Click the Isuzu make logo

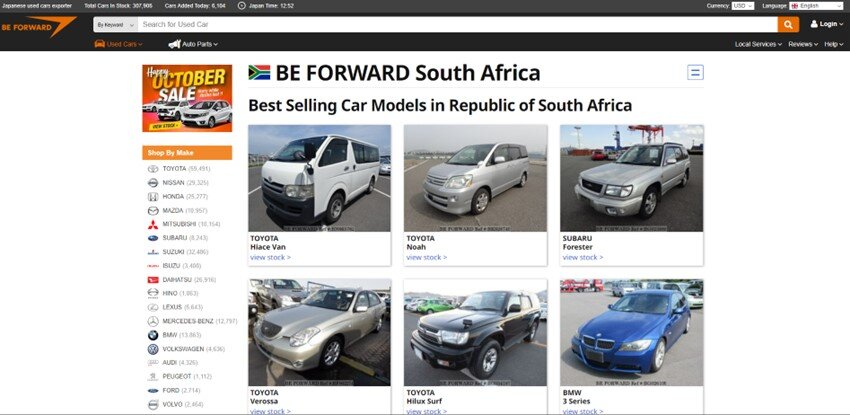point(153,266)
